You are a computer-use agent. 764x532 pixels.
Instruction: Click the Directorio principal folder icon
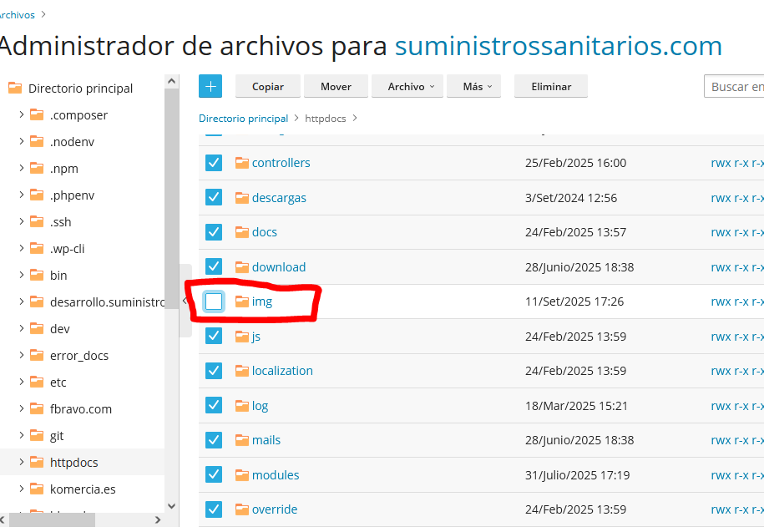[x=15, y=87]
